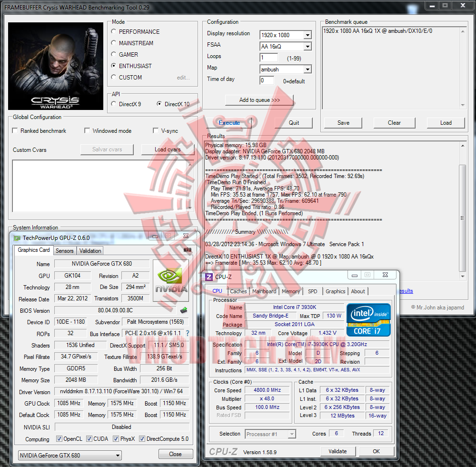This screenshot has height=467, width=476.
Task: Toggle the Windowed mode checkbox
Action: pyautogui.click(x=87, y=130)
